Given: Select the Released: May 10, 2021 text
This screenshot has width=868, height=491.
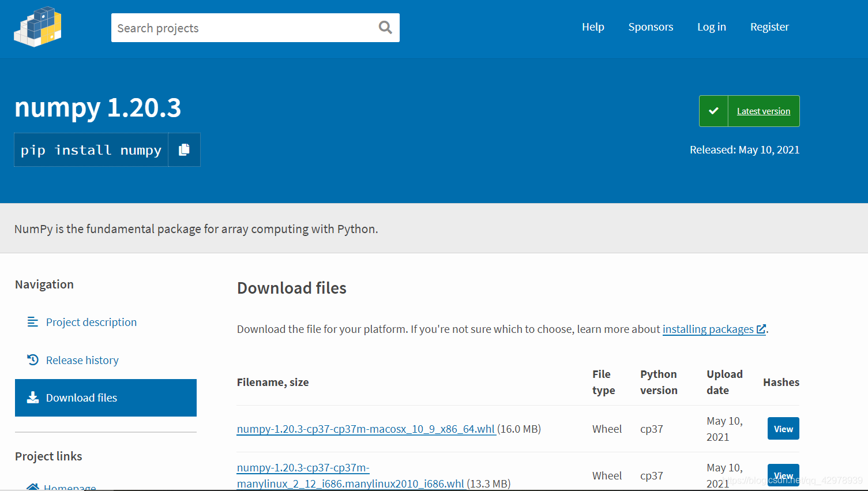Looking at the screenshot, I should [x=745, y=149].
